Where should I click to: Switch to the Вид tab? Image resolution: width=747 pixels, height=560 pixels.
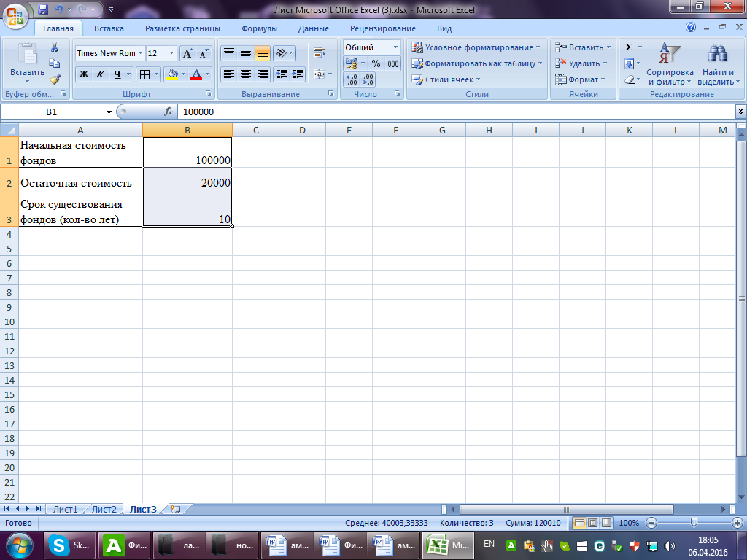tap(444, 28)
